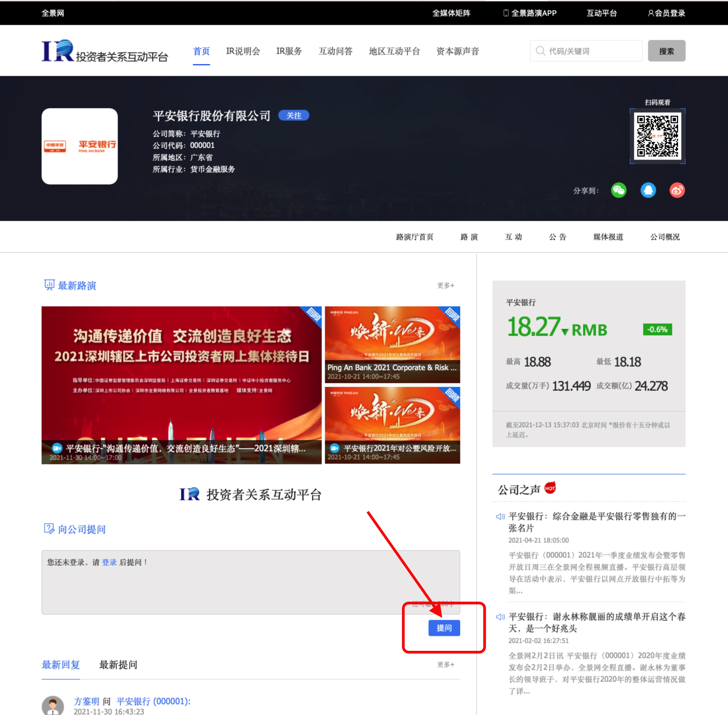Select 首页 in main navigation
728x715 pixels.
(x=202, y=52)
